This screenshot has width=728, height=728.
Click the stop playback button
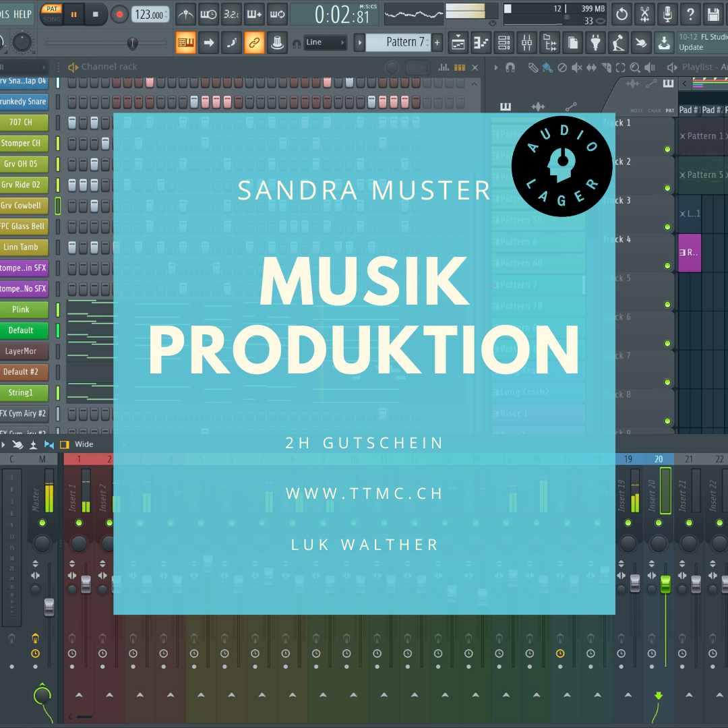[x=96, y=14]
